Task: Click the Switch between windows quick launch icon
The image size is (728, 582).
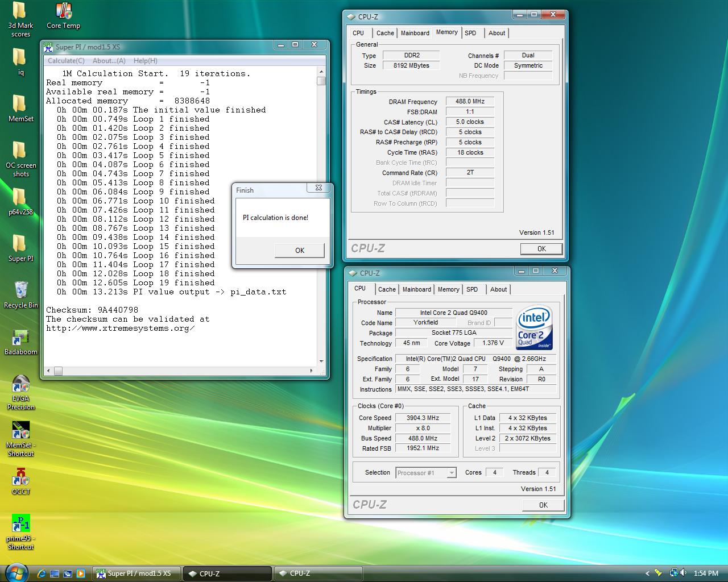Action: (68, 573)
